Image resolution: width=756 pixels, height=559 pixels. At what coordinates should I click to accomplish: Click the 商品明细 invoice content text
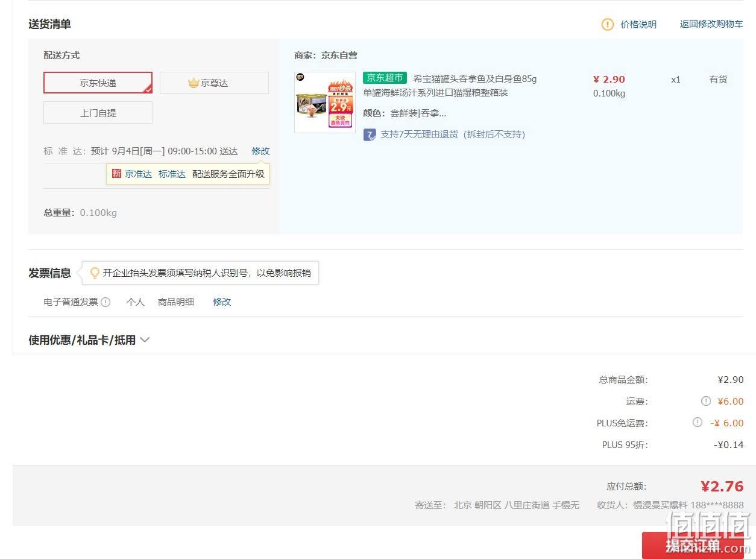click(x=176, y=302)
